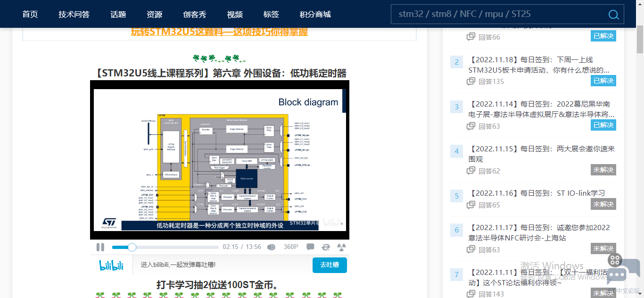Focus the stm32 / stm8 search box
Viewport: 644px width, 298px height.
click(x=507, y=14)
